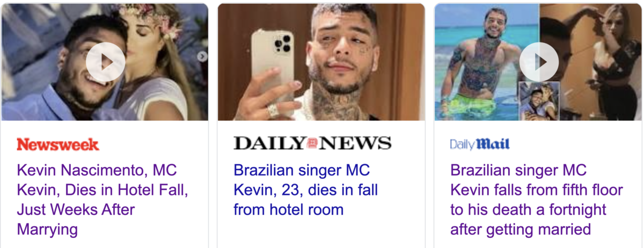This screenshot has width=644, height=248.
Task: Click the Daily News logo
Action: click(312, 143)
